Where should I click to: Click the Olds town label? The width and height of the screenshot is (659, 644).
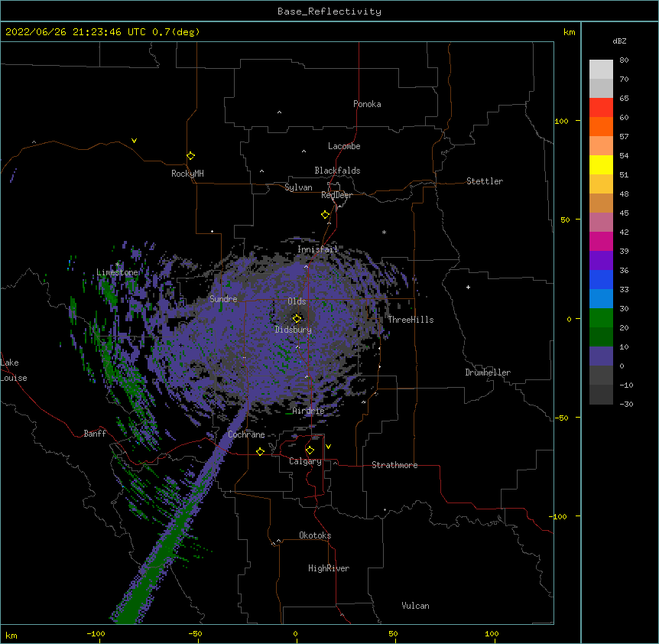pyautogui.click(x=297, y=301)
